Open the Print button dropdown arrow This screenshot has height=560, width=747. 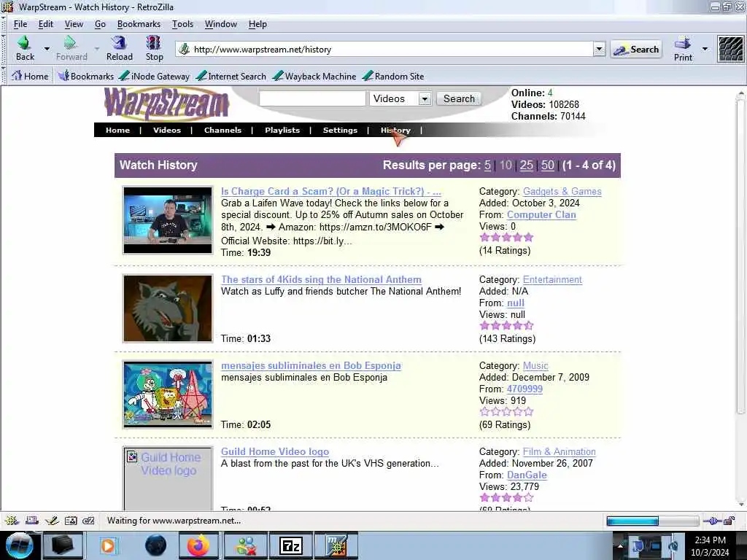[705, 49]
